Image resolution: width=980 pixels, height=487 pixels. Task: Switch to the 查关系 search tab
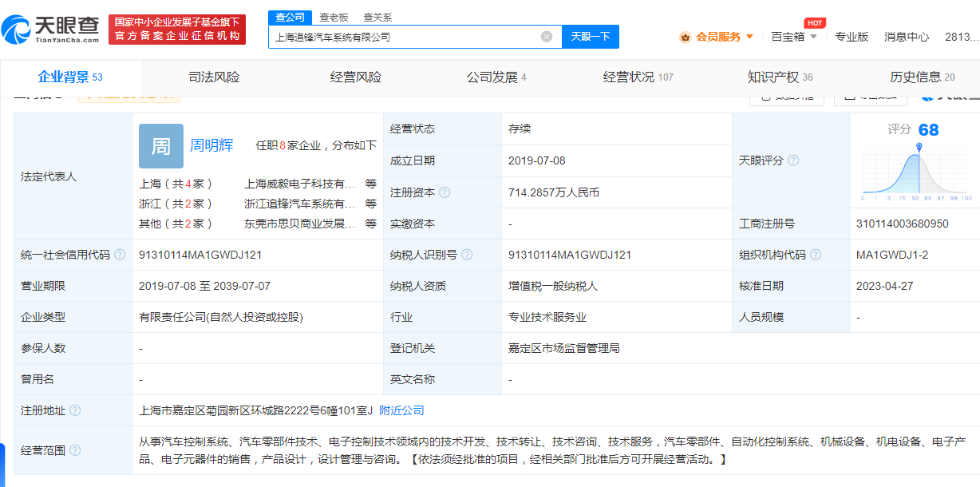(377, 18)
